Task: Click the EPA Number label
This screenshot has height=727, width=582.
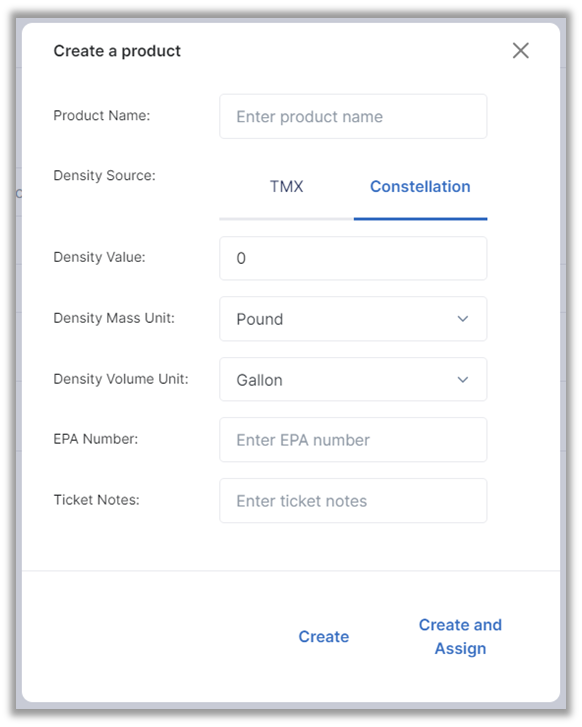Action: (96, 439)
